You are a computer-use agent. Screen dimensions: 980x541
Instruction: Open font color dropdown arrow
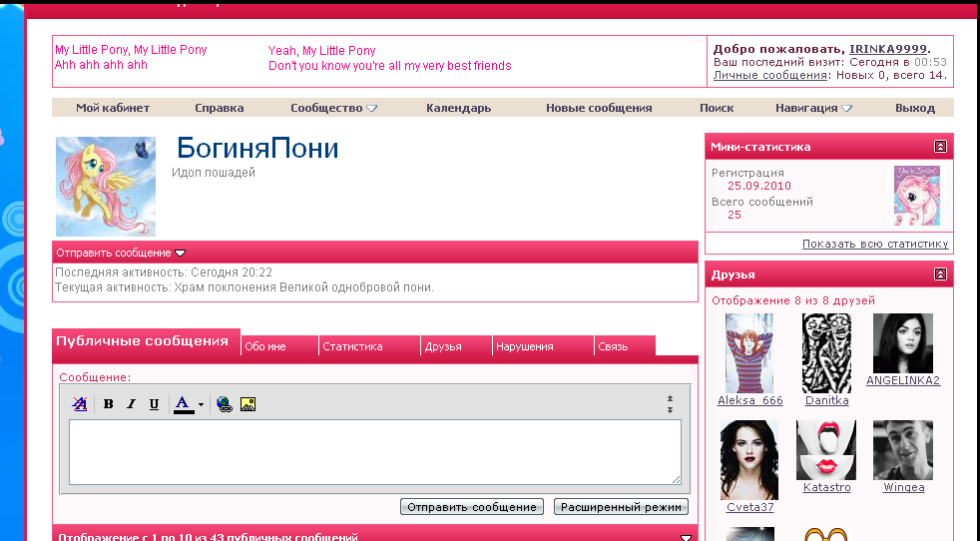(x=201, y=404)
